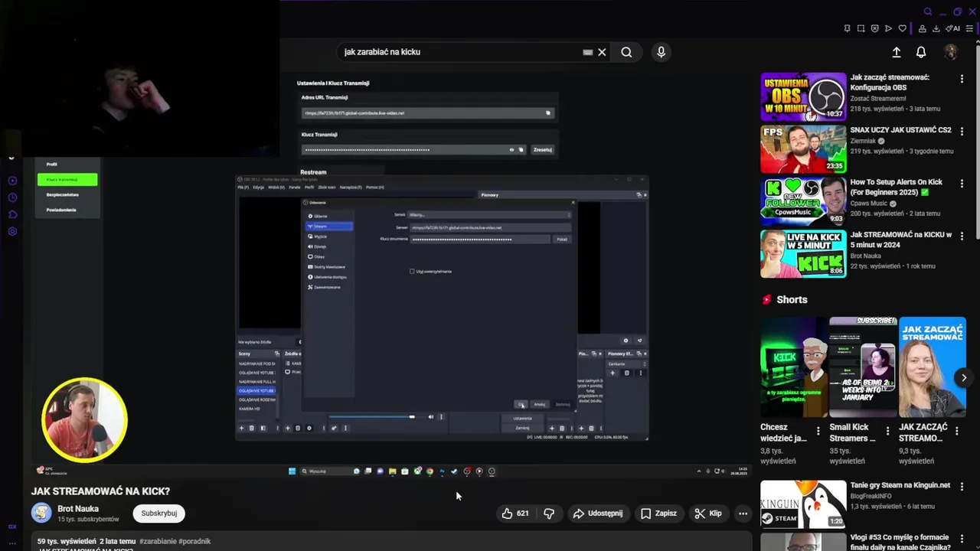Viewport: 980px width, 551px height.
Task: Create a clip with Klip button
Action: pyautogui.click(x=708, y=514)
